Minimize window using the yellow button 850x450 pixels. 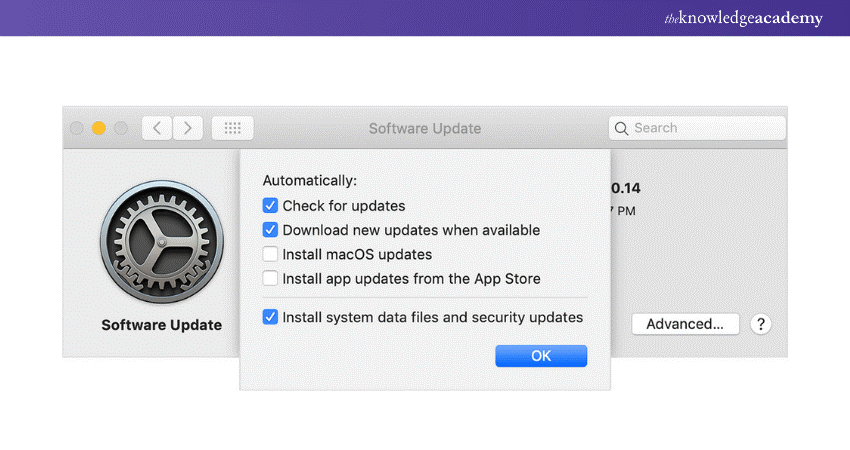tap(99, 128)
